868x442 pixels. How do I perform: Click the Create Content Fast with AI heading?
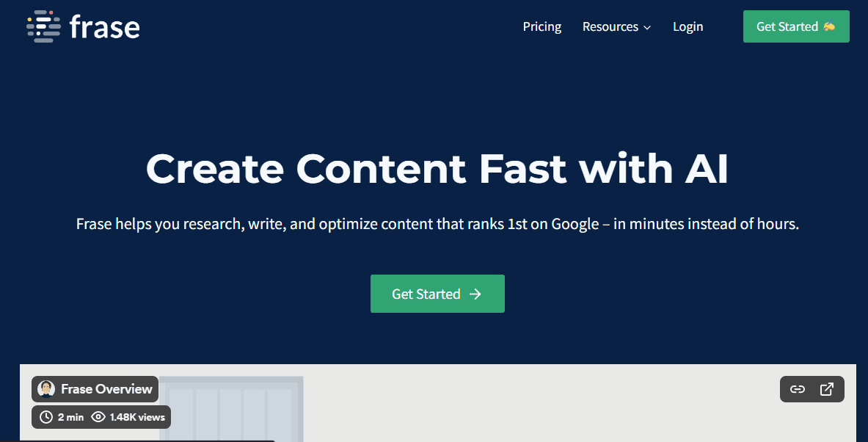tap(437, 168)
